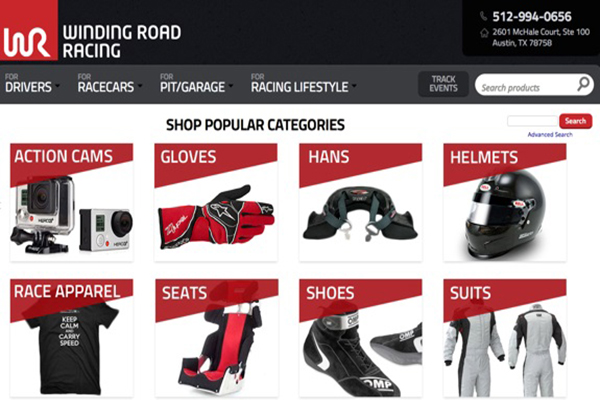Expand the For Drivers dropdown menu
Image resolution: width=600 pixels, height=400 pixels.
click(32, 83)
